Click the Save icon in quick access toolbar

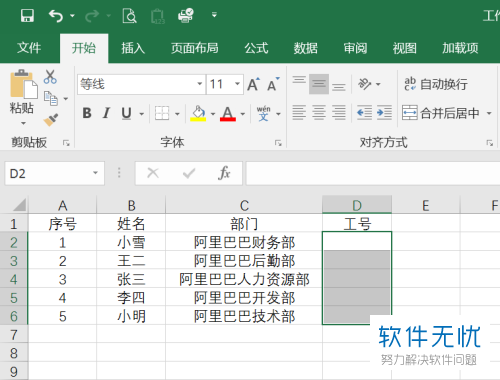point(27,15)
